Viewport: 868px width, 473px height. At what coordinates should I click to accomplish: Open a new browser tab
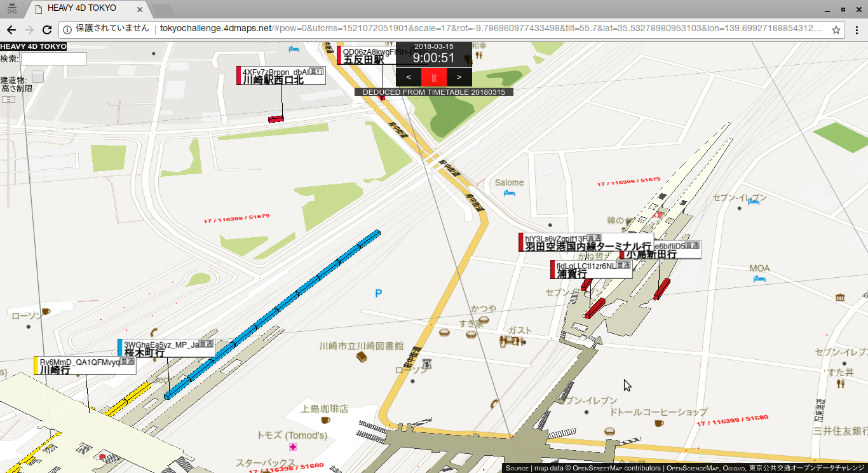pos(163,10)
